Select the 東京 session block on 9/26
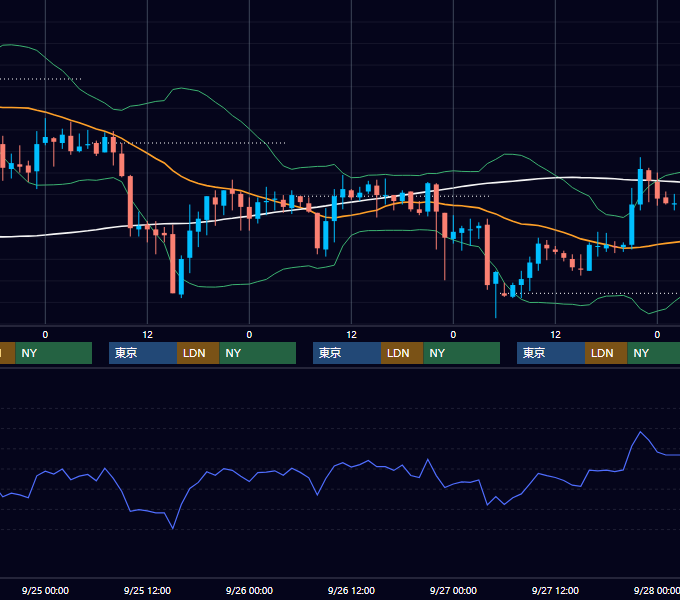Viewport: 680px width, 600px height. click(x=347, y=353)
